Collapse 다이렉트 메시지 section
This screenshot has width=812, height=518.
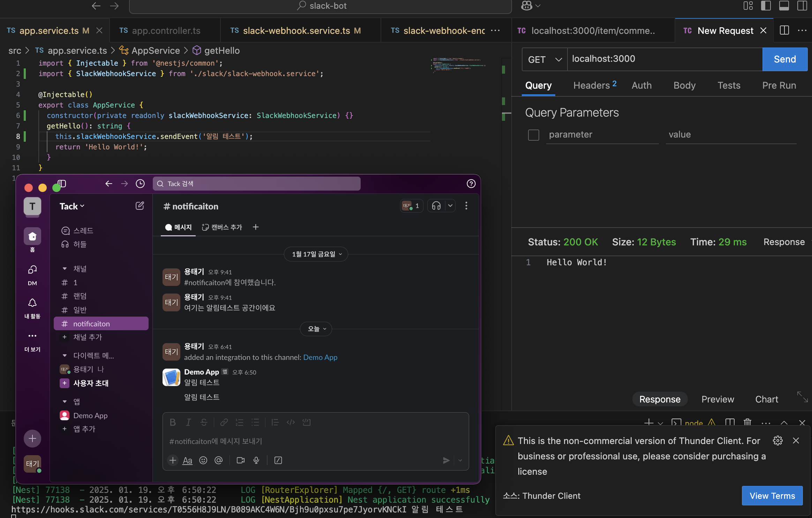(65, 355)
